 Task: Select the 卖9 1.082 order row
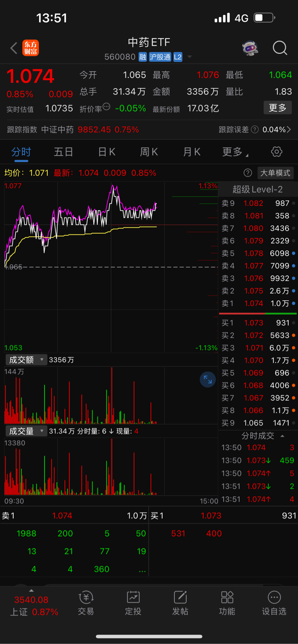[258, 203]
